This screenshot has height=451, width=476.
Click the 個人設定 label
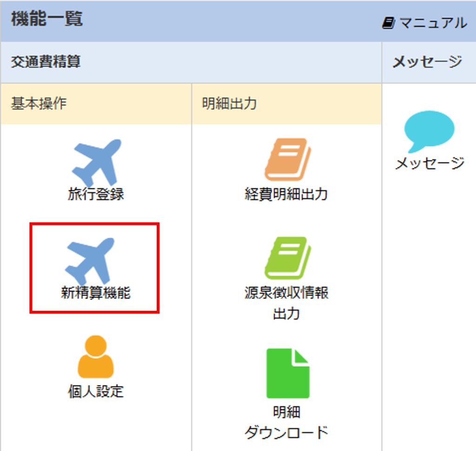click(96, 391)
